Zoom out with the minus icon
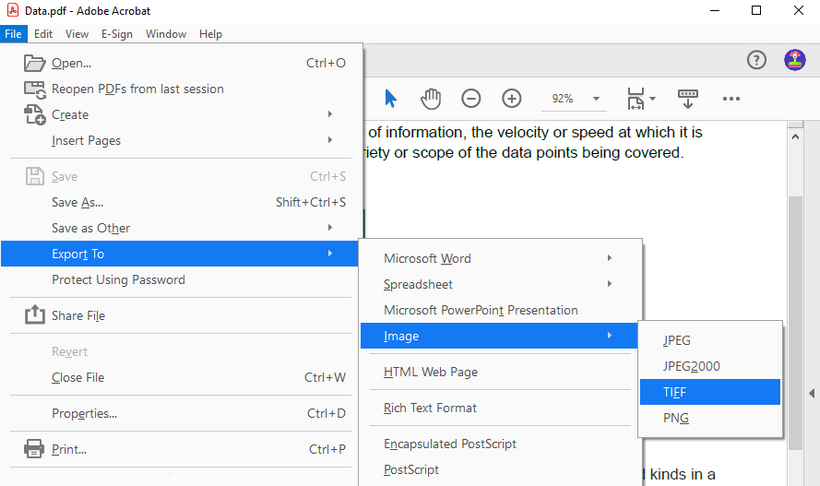The height and width of the screenshot is (486, 820). point(471,98)
